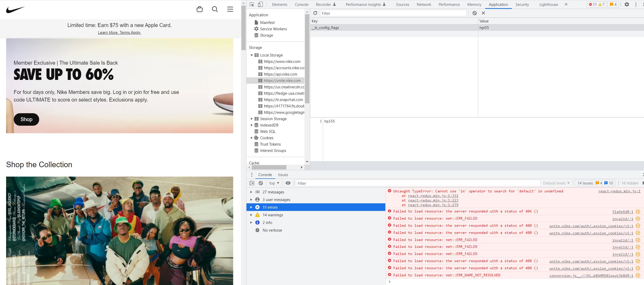Select the Inspect element tool in DevTools
Screen dimensions: 644x285
pyautogui.click(x=252, y=4)
